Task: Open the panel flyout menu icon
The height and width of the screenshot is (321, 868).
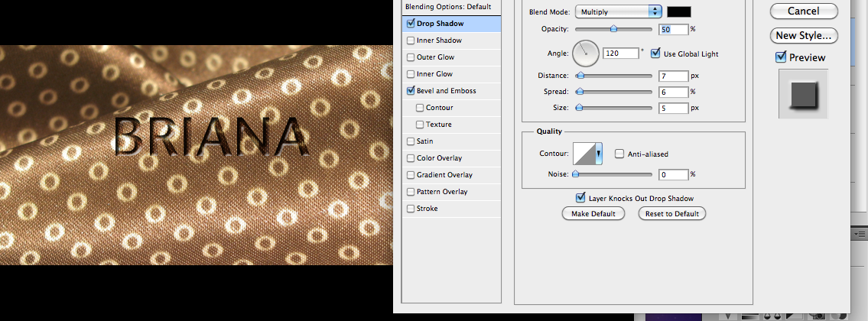Action: tap(860, 233)
